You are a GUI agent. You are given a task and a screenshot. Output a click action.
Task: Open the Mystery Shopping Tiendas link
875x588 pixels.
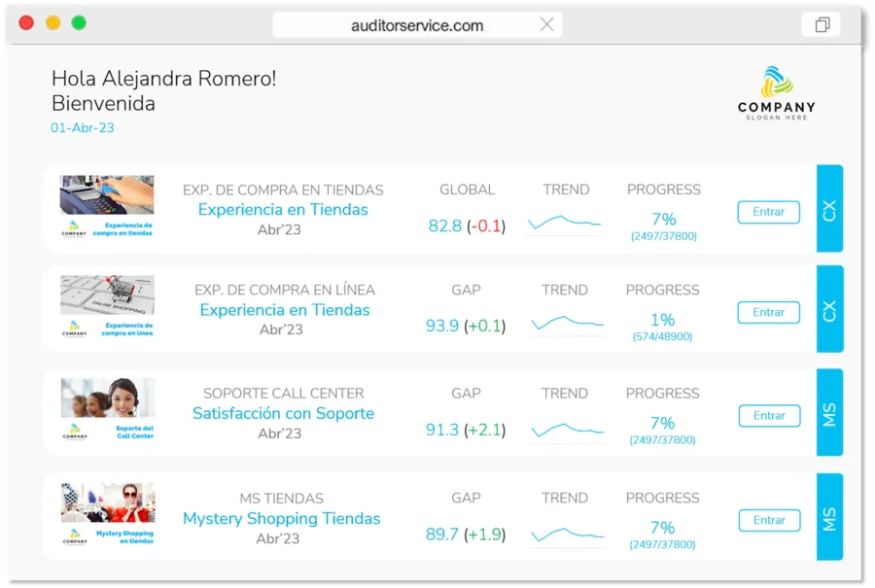(282, 518)
